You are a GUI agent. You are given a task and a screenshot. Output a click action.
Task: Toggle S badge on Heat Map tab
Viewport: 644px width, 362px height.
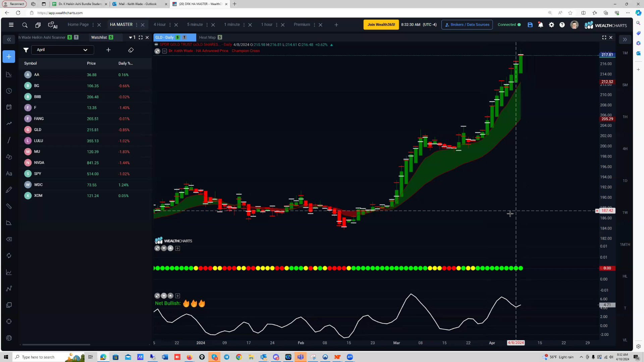coord(220,38)
